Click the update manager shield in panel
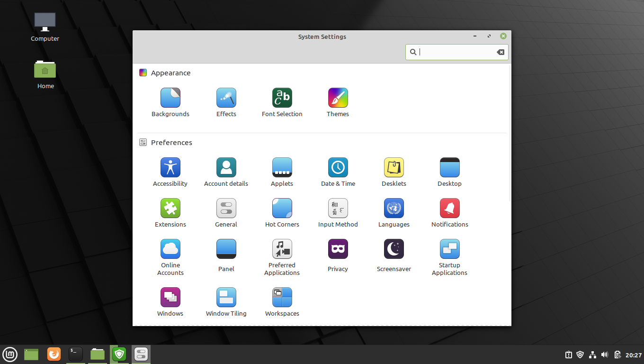Viewport: 644px width, 364px height. pos(119,354)
